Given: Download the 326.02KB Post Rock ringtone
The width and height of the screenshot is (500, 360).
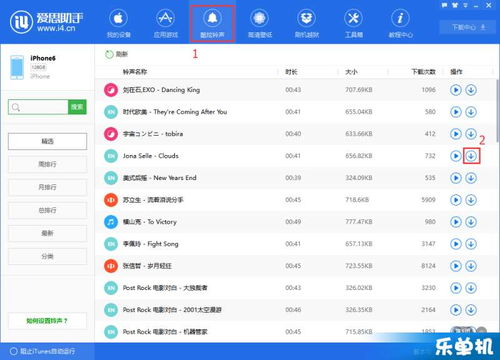Looking at the screenshot, I should (471, 288).
